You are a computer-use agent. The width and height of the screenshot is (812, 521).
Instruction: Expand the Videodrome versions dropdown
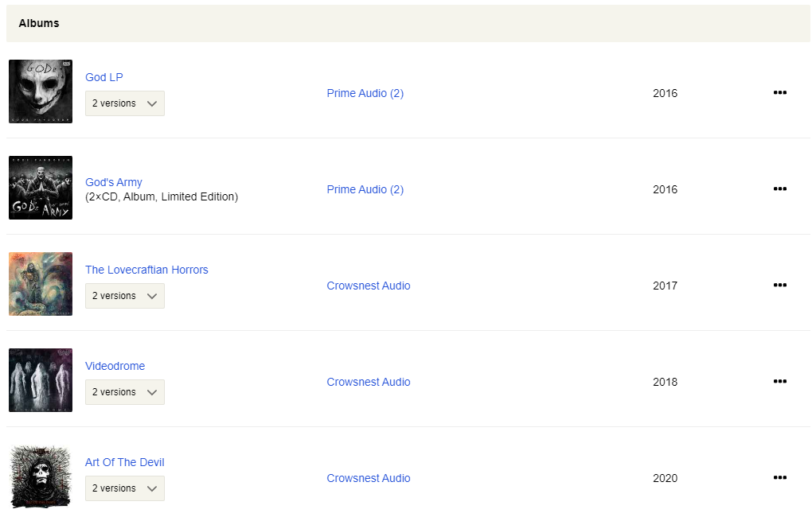124,392
